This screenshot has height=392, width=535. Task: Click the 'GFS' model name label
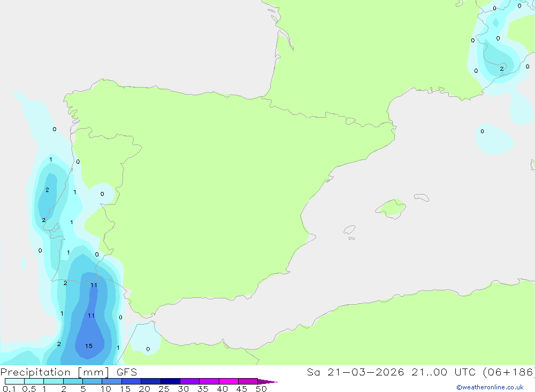pyautogui.click(x=127, y=372)
